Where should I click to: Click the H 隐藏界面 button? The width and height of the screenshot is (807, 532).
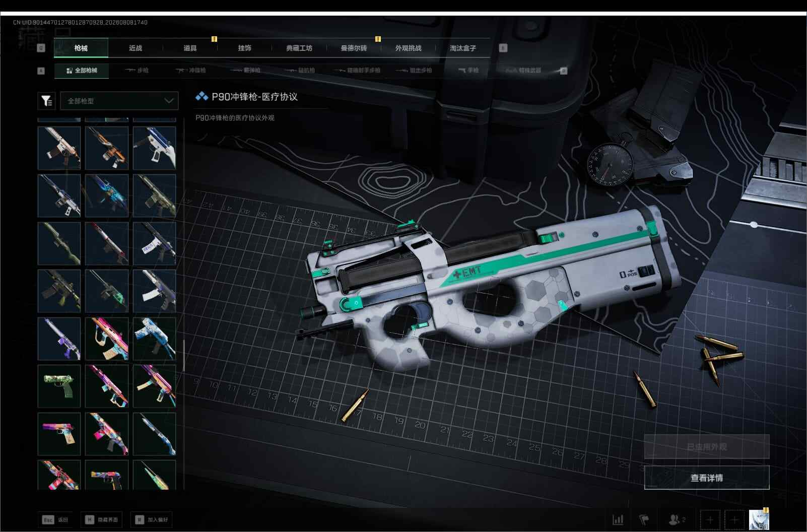tap(101, 519)
